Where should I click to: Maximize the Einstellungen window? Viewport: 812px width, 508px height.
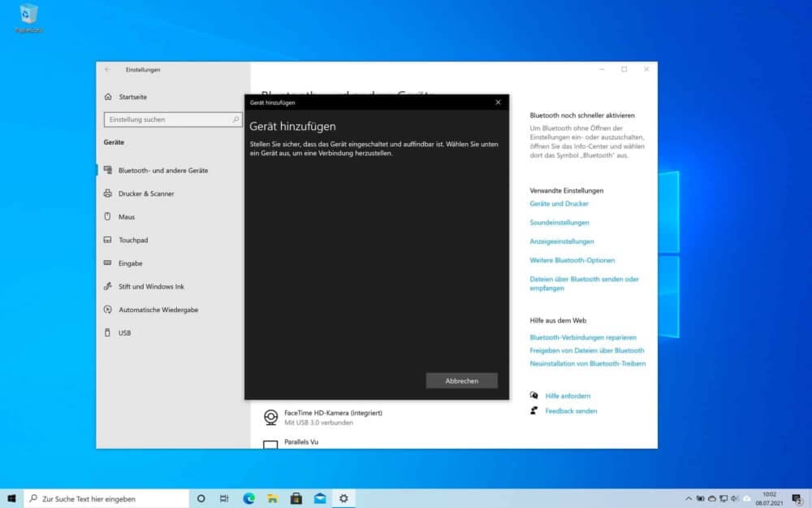point(624,69)
